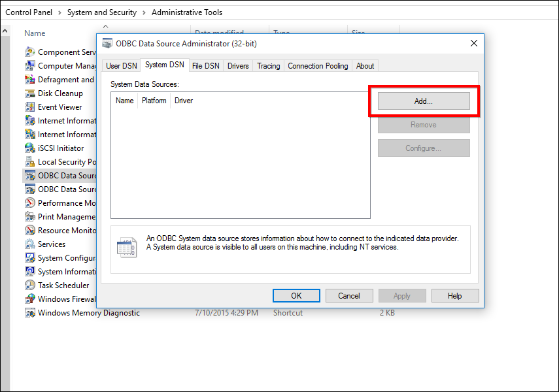Sort data sources by Platform column
The image size is (559, 392).
(154, 101)
